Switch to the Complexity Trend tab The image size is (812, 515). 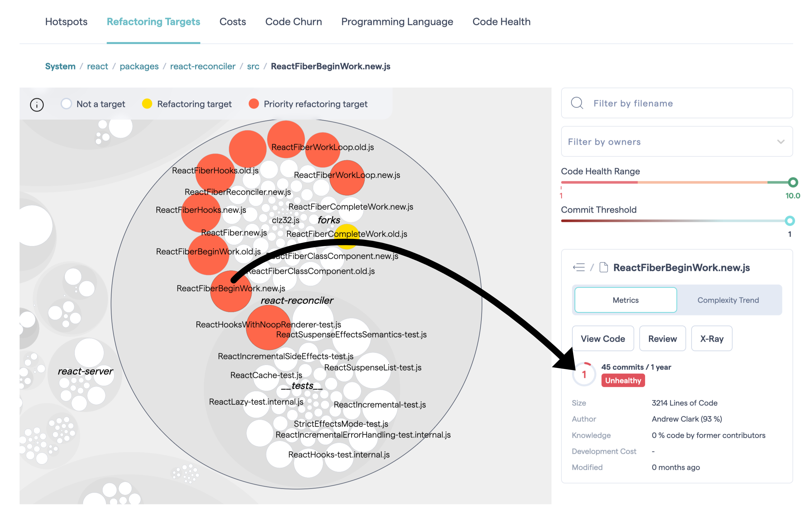click(728, 300)
